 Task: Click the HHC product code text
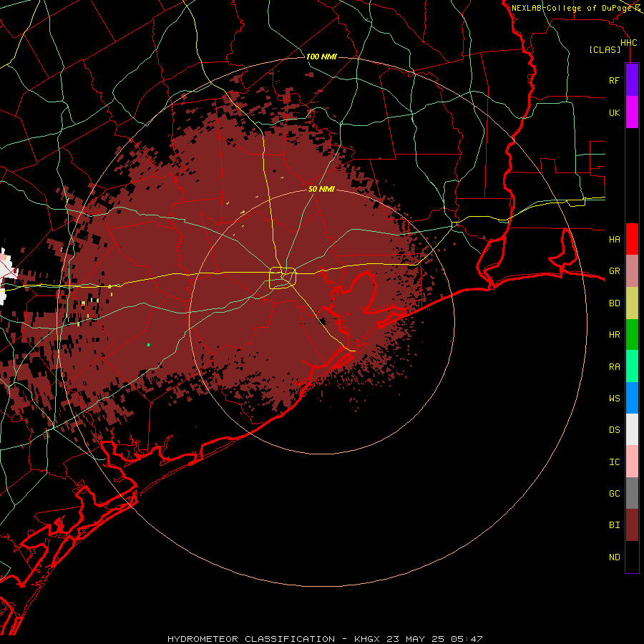click(x=628, y=43)
